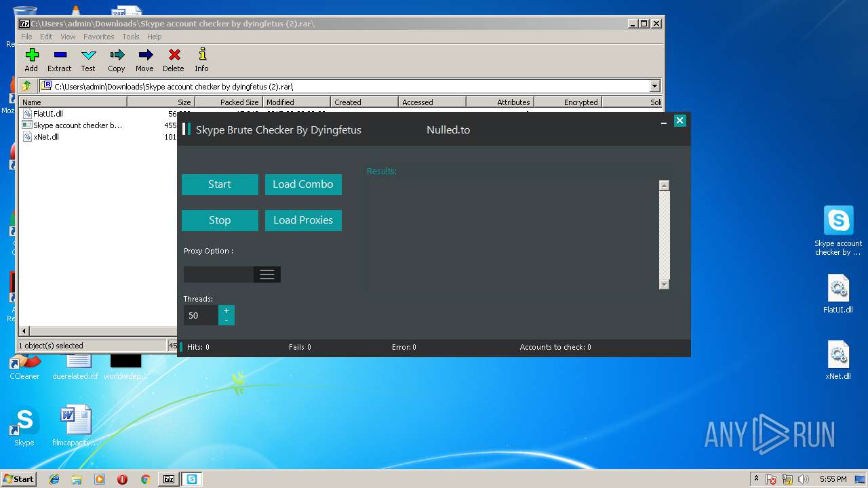Screen dimensions: 868x488
Task: Open the Opera browser taskbar icon
Action: 123,479
